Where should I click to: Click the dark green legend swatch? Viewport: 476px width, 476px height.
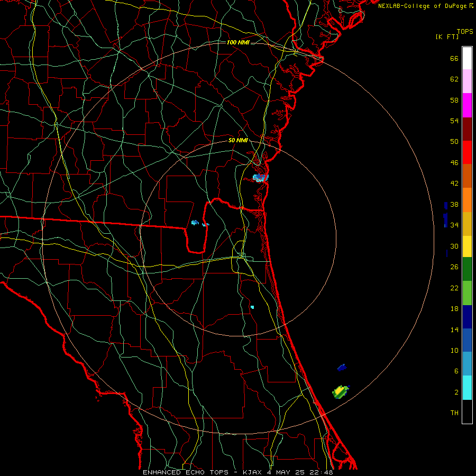467,269
